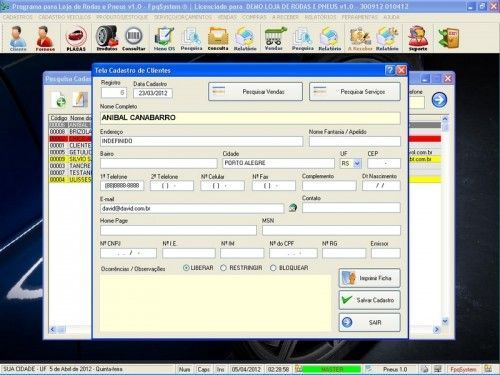Click into the Ocorrências / Observações text area
This screenshot has width=500, height=375.
point(215,303)
